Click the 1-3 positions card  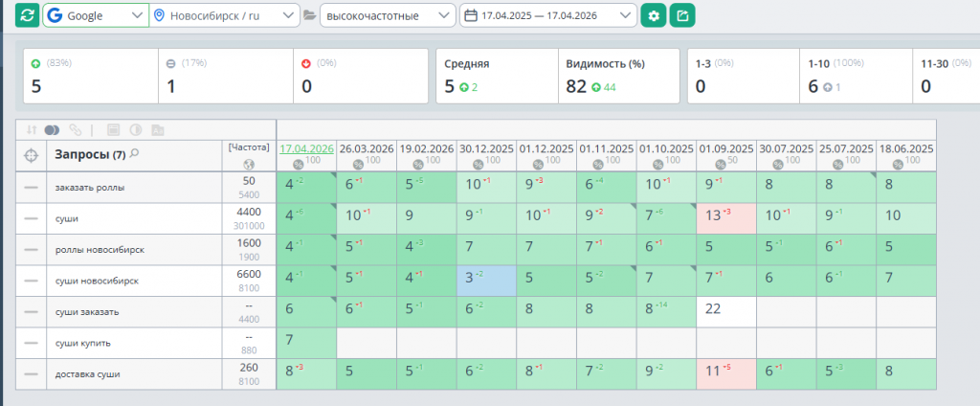pyautogui.click(x=743, y=76)
